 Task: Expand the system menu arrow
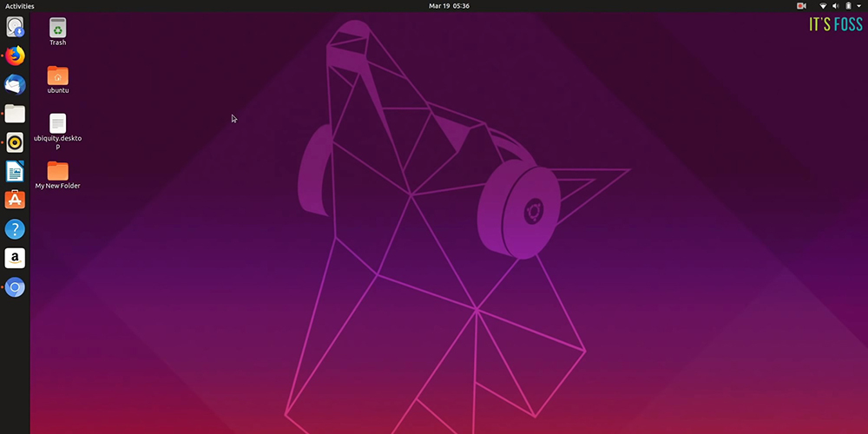coord(858,6)
